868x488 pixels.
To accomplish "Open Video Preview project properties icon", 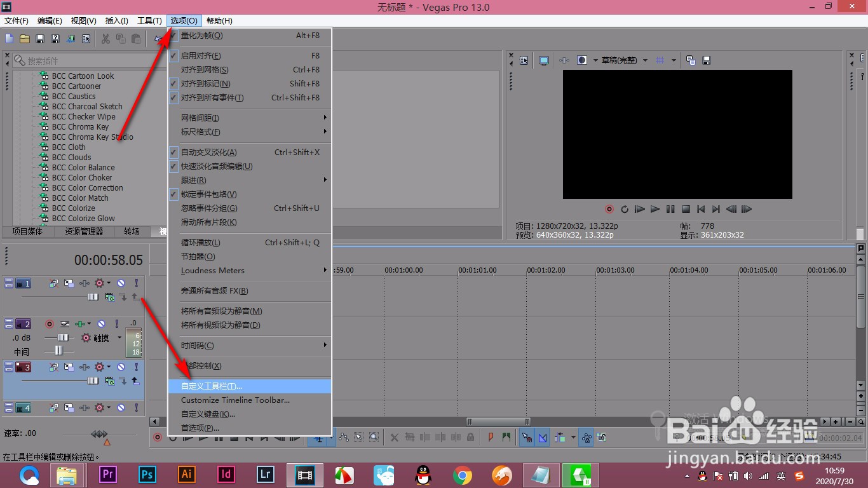I will pyautogui.click(x=524, y=60).
